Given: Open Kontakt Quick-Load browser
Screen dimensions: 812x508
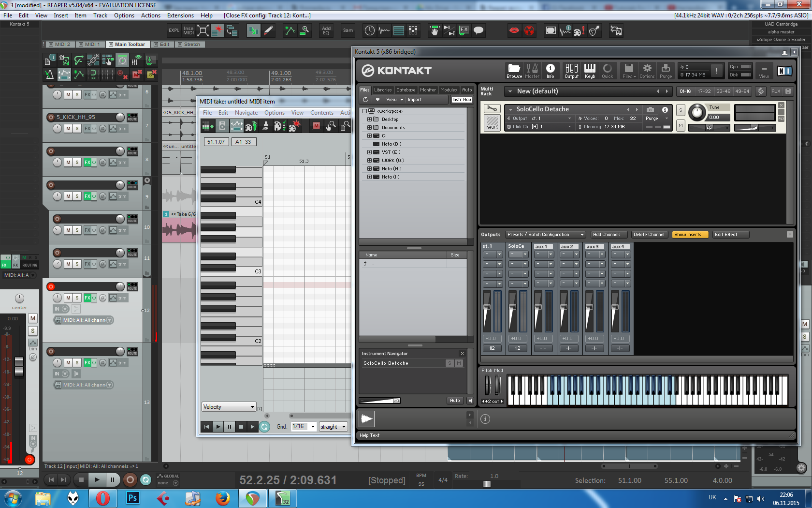Looking at the screenshot, I should click(608, 71).
